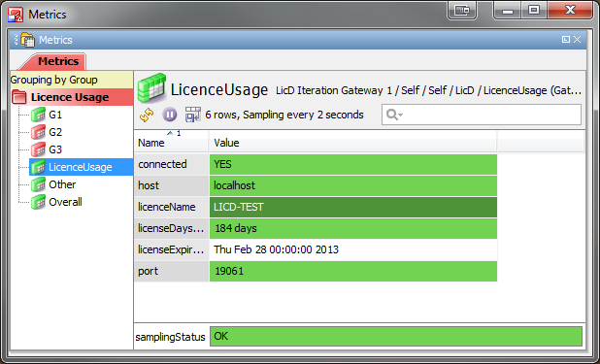Close the Metrics window
The image size is (600, 364).
point(570,10)
